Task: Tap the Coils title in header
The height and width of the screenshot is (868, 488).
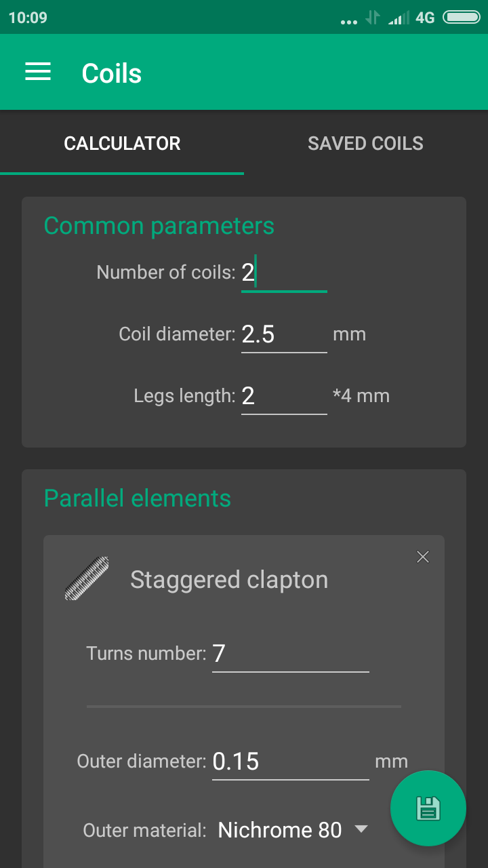Action: coord(112,73)
